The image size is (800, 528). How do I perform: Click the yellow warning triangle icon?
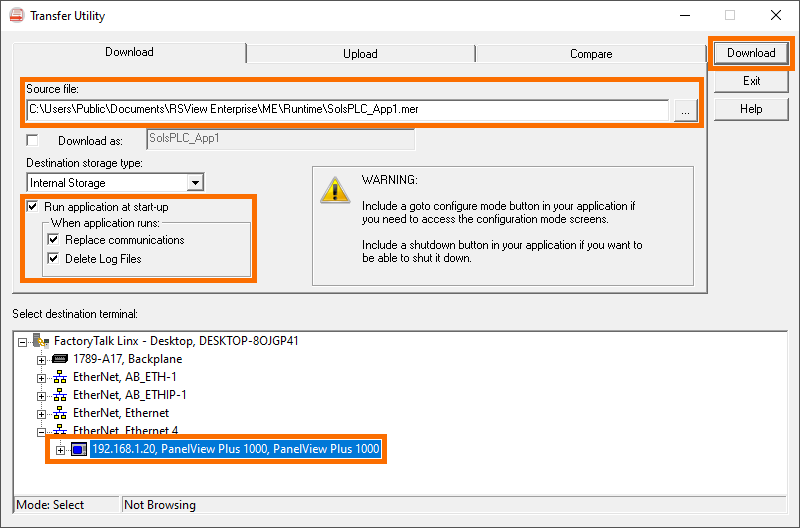335,190
